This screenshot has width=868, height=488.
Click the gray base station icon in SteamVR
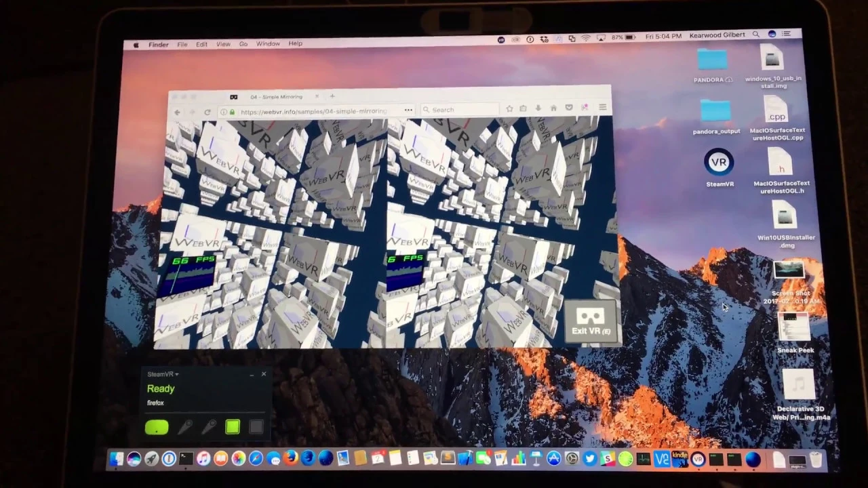click(x=256, y=426)
